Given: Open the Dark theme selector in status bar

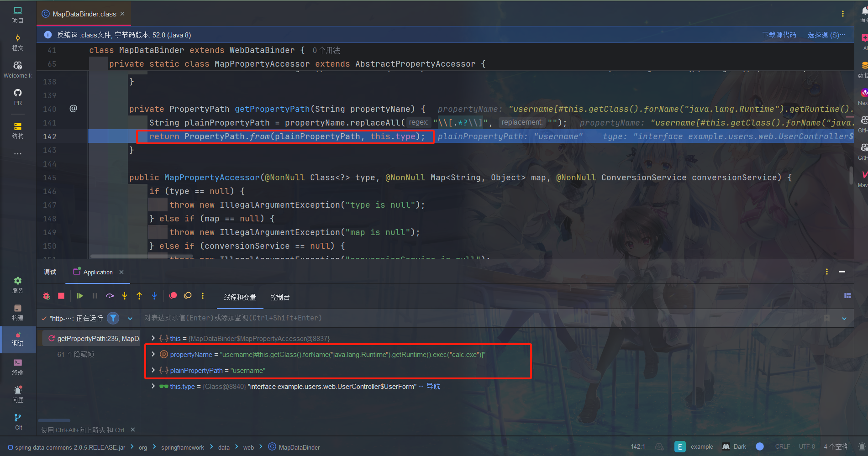Looking at the screenshot, I should (x=734, y=446).
